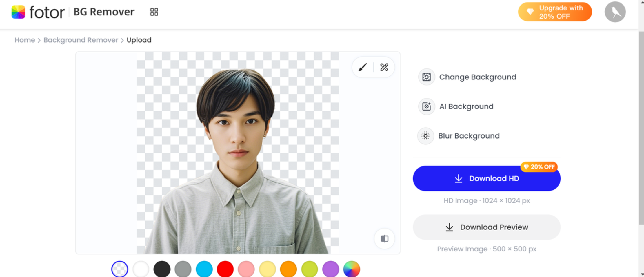Click the Download Preview button
The height and width of the screenshot is (277, 644).
coord(486,227)
